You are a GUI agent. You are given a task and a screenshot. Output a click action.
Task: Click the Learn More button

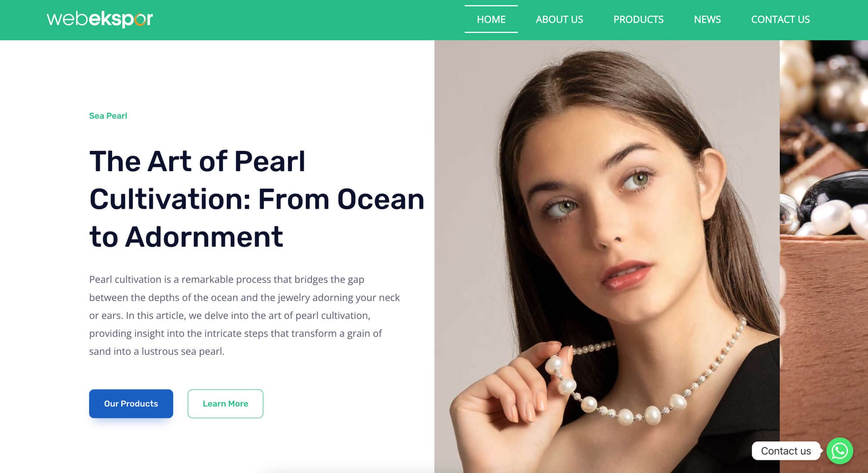[x=225, y=403]
